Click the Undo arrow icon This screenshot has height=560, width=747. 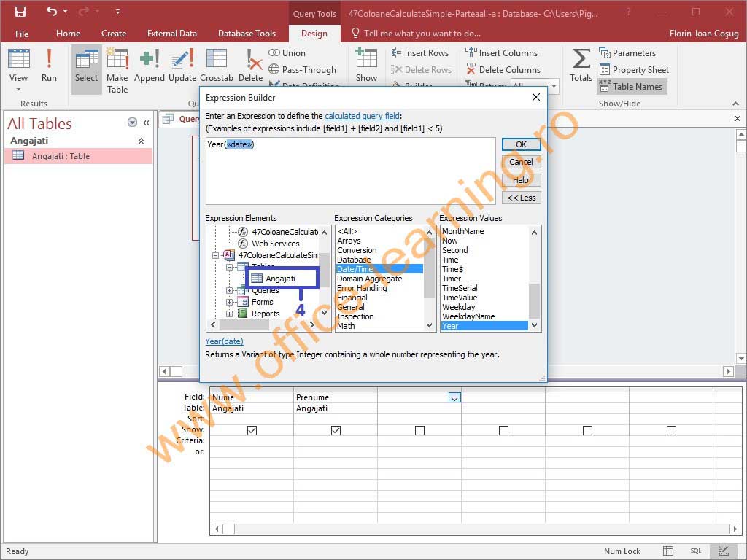52,11
